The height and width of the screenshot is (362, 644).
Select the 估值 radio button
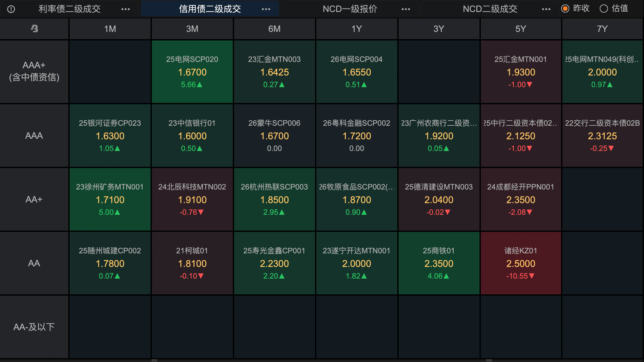click(604, 9)
